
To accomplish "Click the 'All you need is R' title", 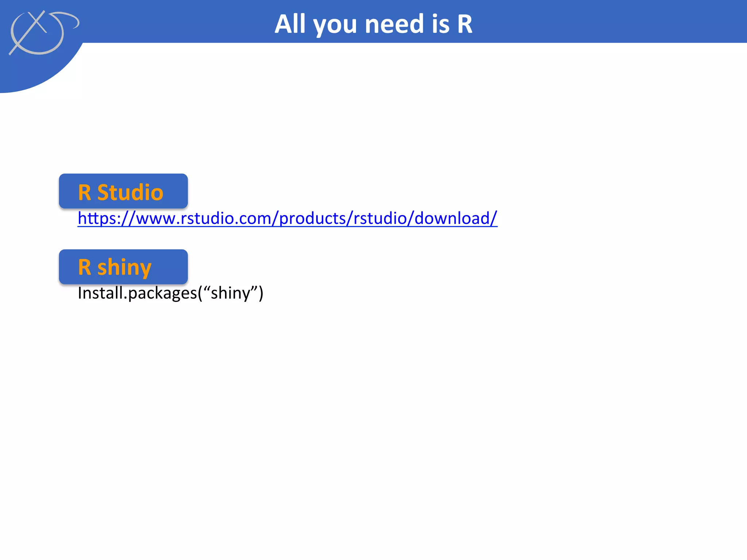I will click(373, 24).
